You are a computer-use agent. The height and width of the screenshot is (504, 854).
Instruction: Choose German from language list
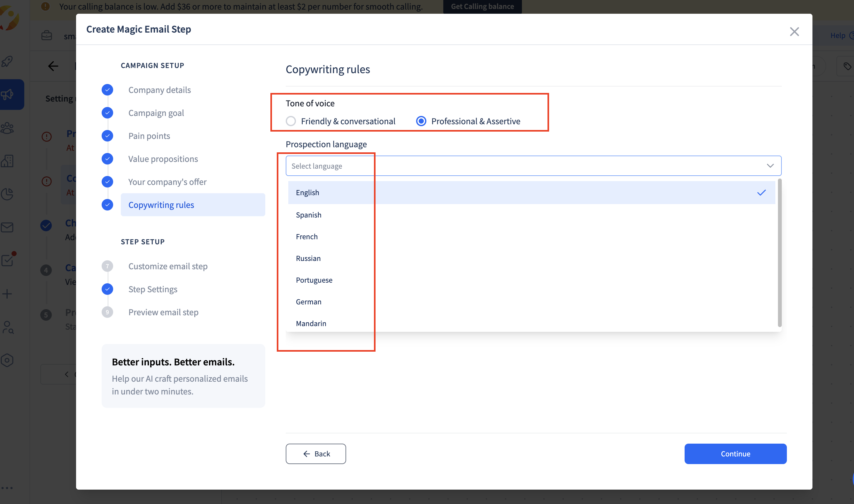tap(308, 302)
